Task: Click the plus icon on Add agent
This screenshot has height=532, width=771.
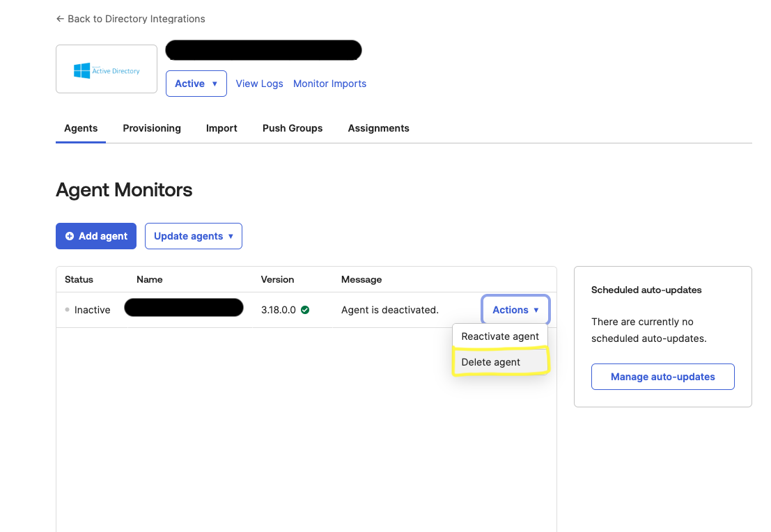Action: [70, 236]
